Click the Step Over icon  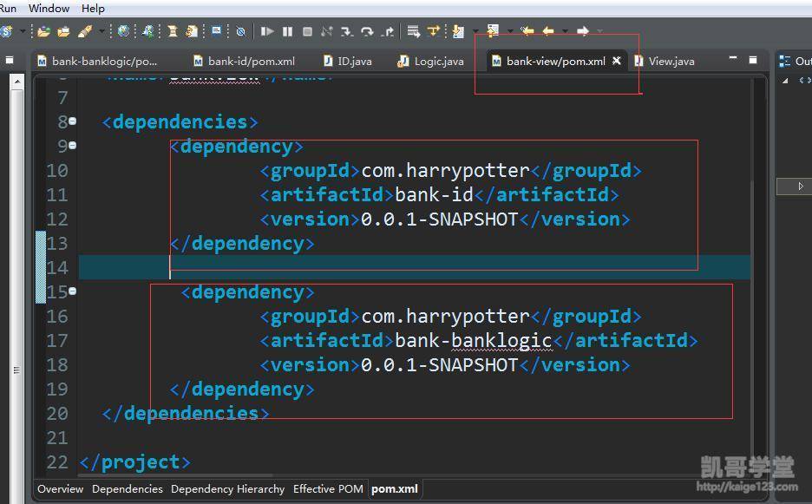click(x=367, y=31)
